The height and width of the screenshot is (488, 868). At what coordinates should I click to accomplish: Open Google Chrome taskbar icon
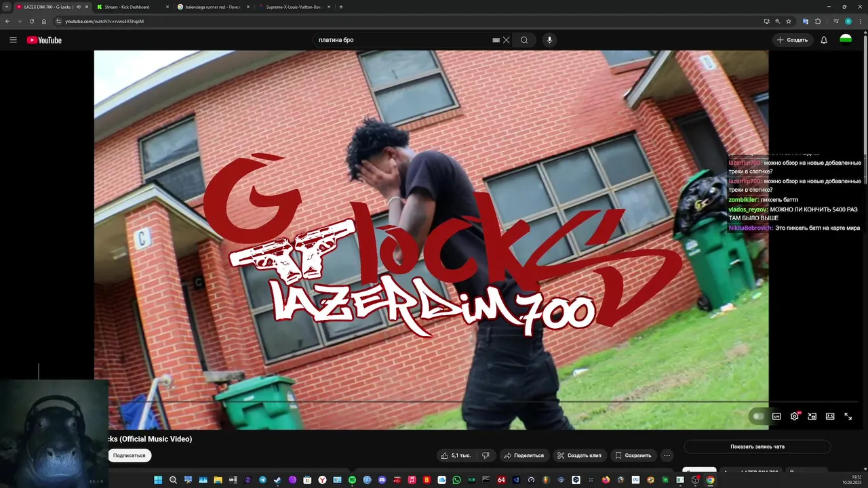click(x=710, y=480)
